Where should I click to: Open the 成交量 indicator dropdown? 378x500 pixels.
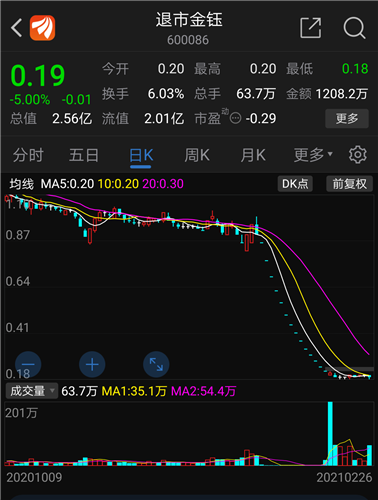pyautogui.click(x=32, y=391)
